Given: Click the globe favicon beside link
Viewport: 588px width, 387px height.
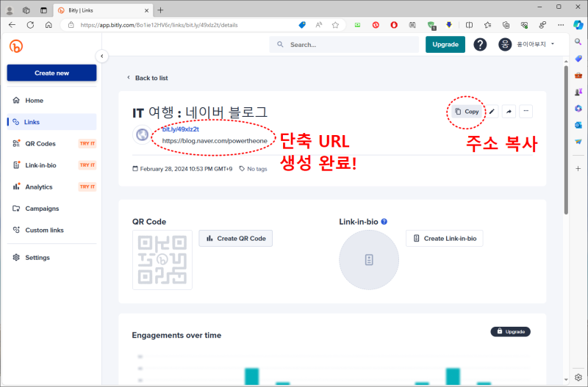Looking at the screenshot, I should [142, 134].
